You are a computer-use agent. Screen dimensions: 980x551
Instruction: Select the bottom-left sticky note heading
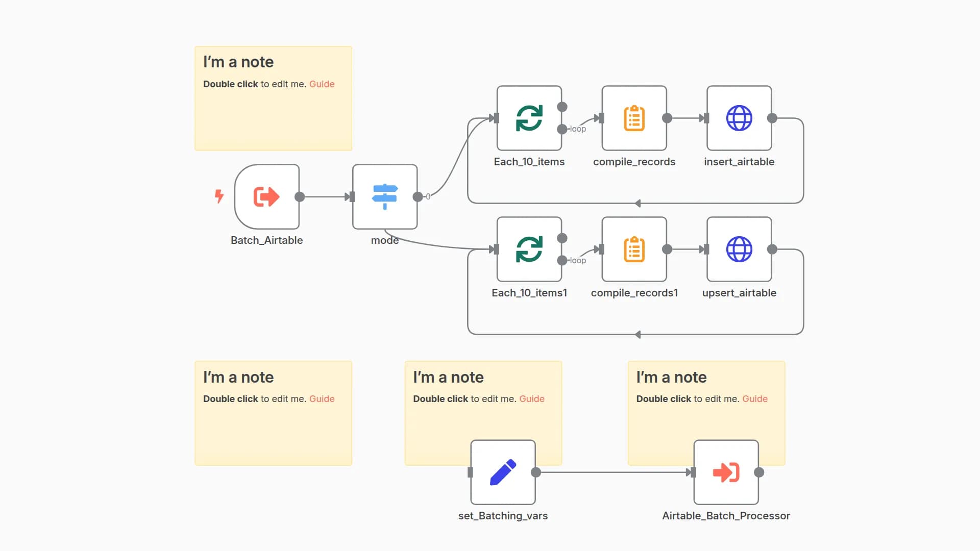tap(238, 378)
